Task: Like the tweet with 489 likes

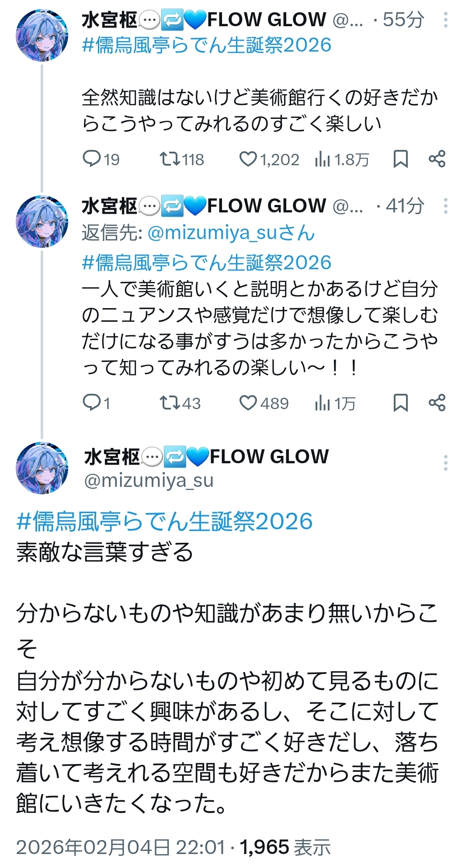Action: coord(264,403)
